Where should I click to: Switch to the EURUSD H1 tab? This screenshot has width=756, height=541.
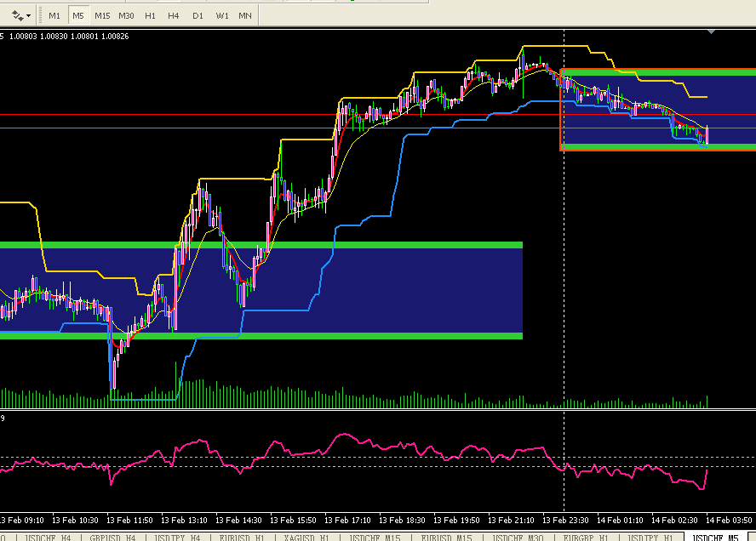(242, 537)
